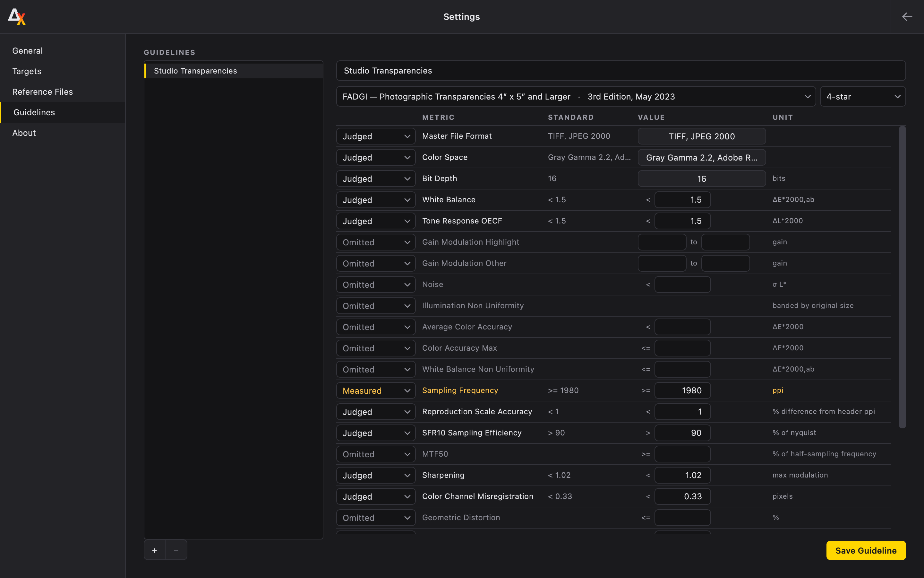Click the app logo at top left
This screenshot has height=578, width=924.
click(16, 16)
